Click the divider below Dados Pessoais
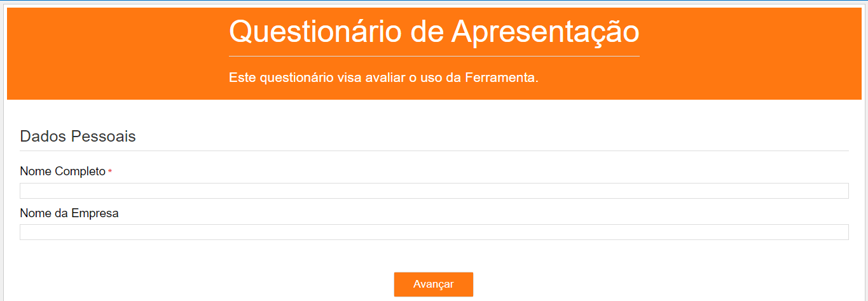The image size is (868, 301). 434,151
